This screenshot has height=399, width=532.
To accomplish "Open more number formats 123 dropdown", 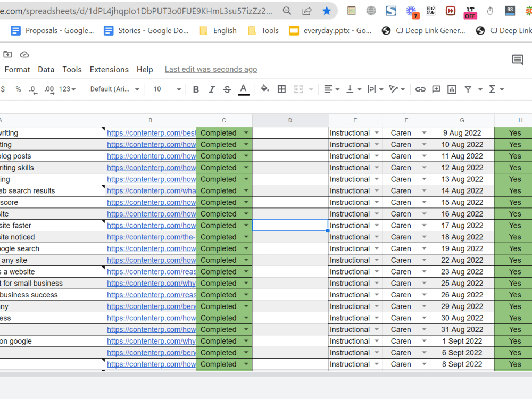I will [67, 89].
